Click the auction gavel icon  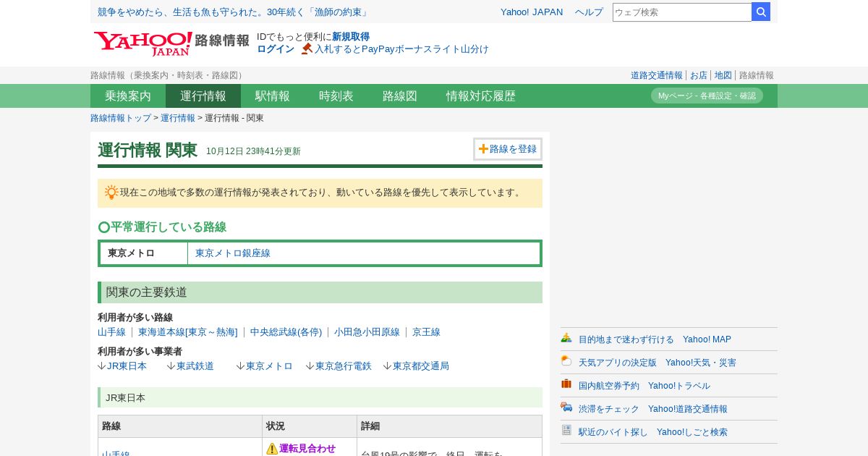coord(307,48)
